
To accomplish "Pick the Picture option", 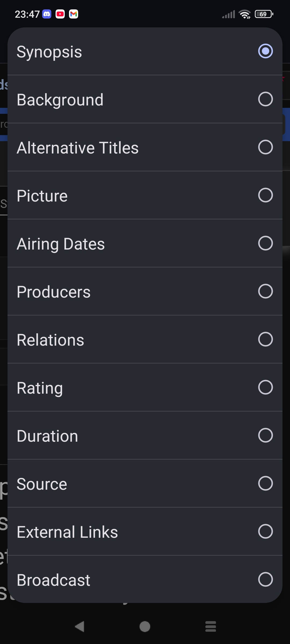I will (265, 195).
